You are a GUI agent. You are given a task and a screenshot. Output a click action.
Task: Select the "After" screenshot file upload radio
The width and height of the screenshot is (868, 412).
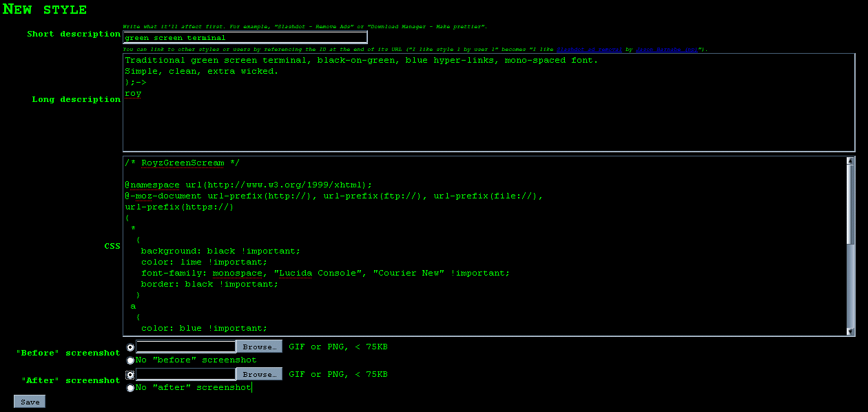point(130,375)
